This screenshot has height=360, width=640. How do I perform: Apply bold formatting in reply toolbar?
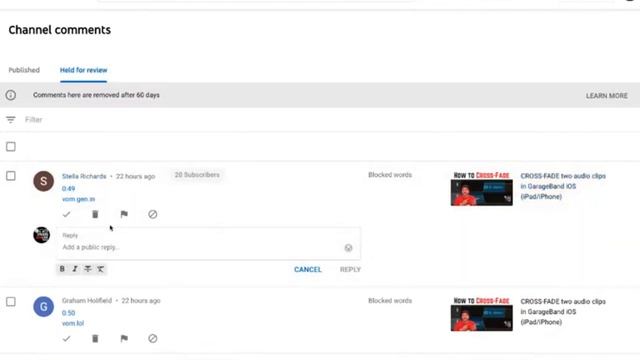(x=62, y=269)
